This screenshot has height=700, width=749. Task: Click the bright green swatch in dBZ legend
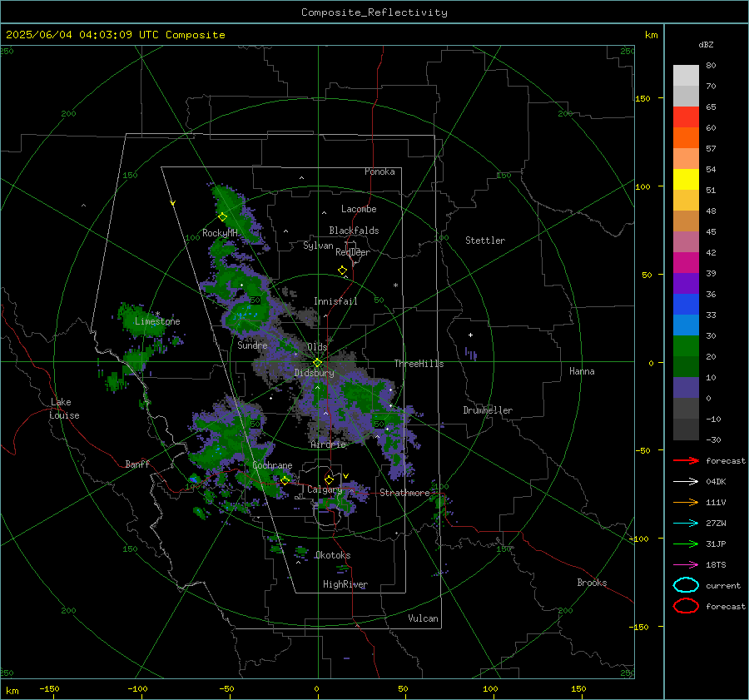(x=686, y=345)
